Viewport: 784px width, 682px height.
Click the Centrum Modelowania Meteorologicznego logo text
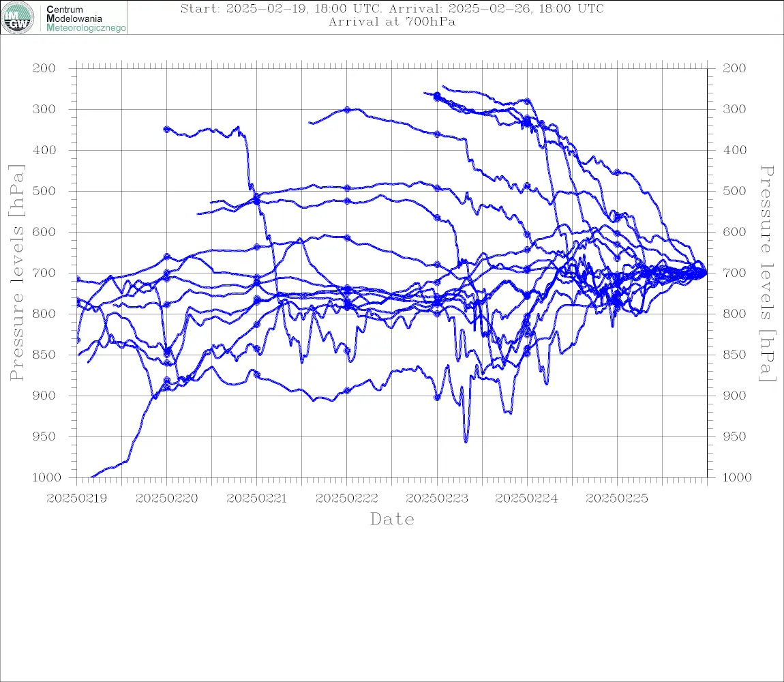(x=85, y=18)
